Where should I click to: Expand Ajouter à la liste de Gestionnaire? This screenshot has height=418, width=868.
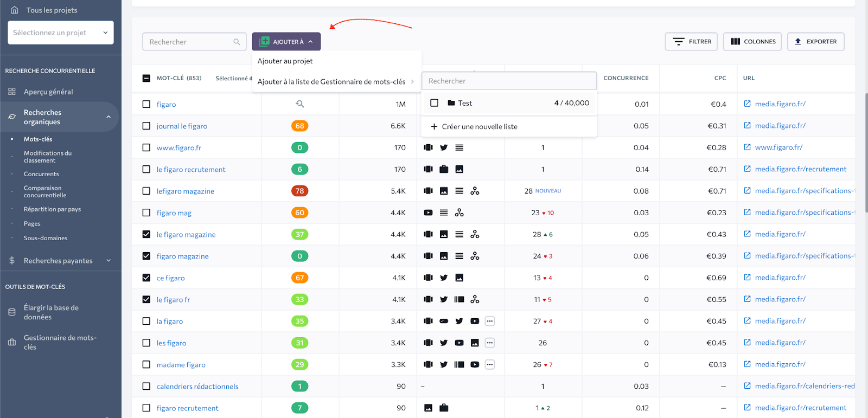point(336,81)
